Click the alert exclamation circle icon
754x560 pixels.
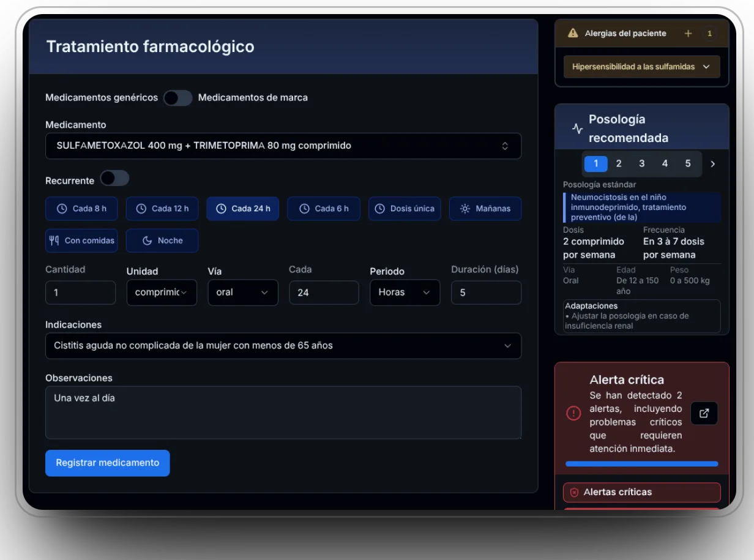(x=573, y=413)
